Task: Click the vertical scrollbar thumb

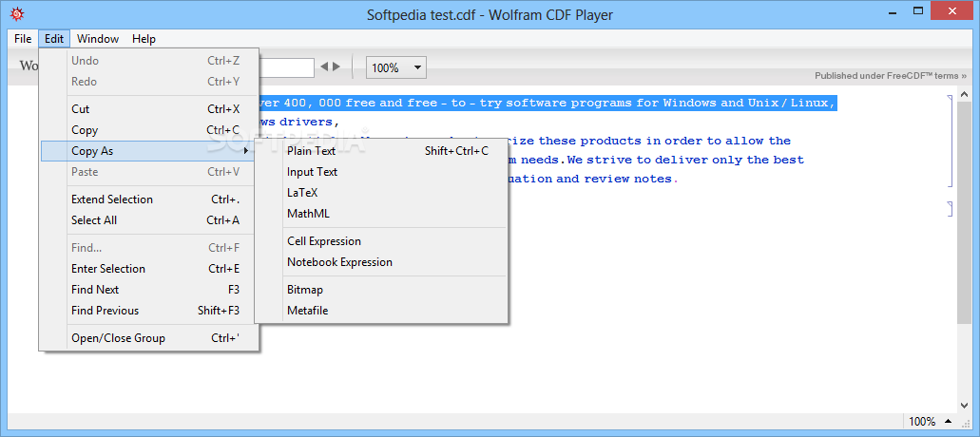Action: (963, 214)
